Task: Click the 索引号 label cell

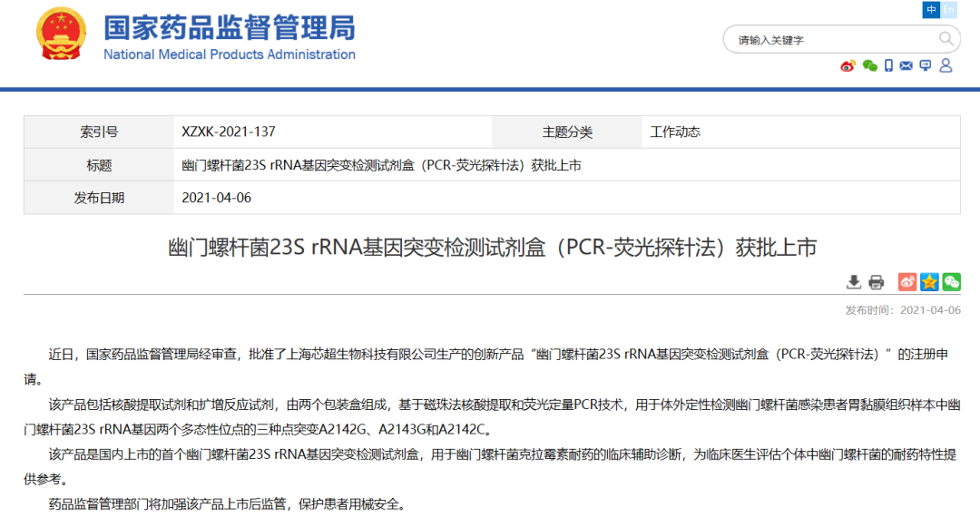Action: click(x=99, y=132)
